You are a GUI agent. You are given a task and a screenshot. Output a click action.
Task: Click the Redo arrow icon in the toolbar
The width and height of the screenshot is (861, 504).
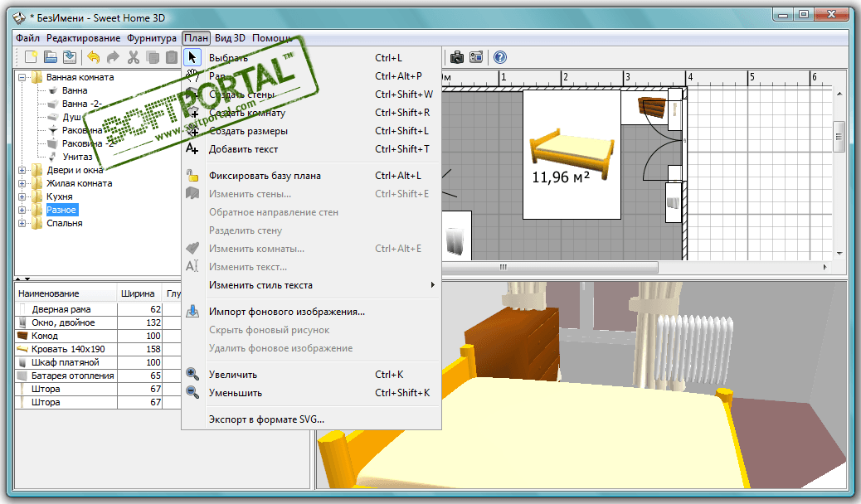[113, 57]
